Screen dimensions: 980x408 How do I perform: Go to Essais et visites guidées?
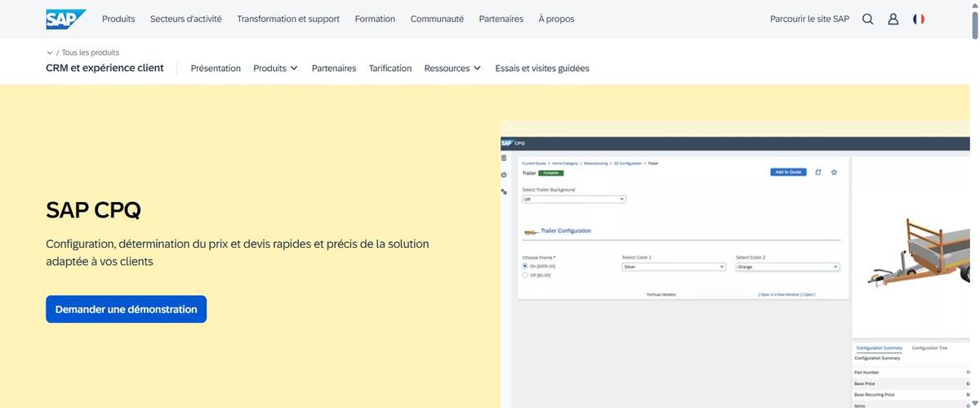(x=542, y=69)
